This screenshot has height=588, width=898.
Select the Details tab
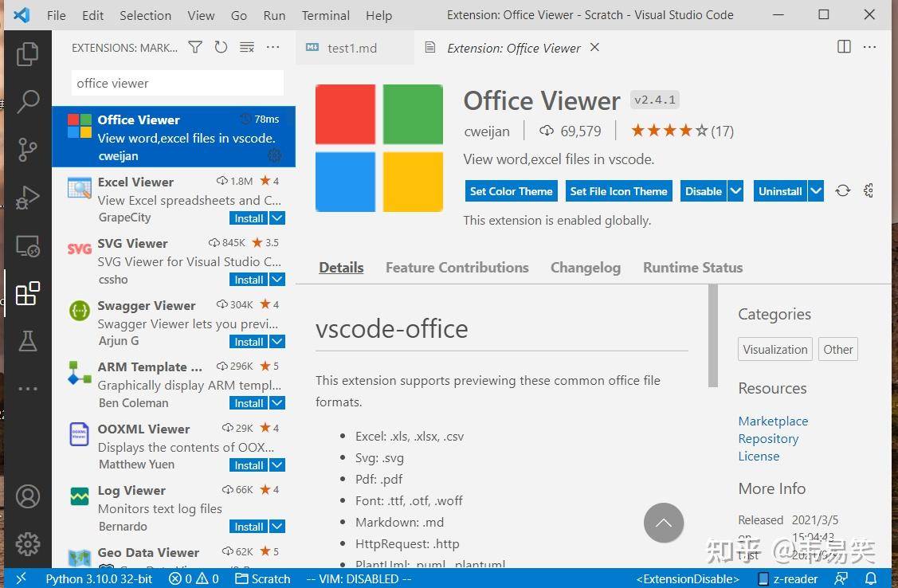point(341,268)
